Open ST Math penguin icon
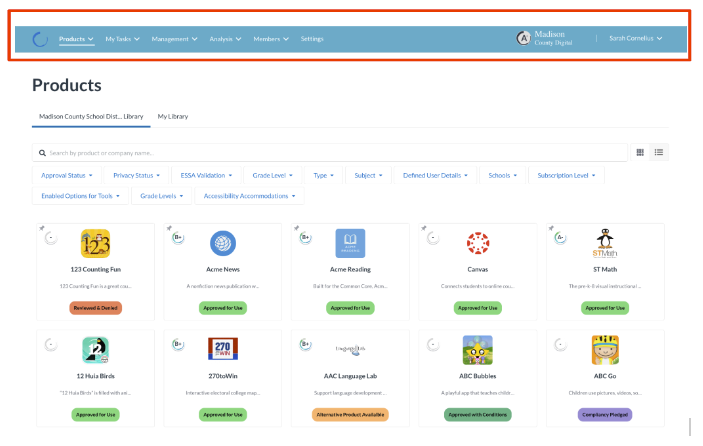This screenshot has height=446, width=703. [x=605, y=242]
